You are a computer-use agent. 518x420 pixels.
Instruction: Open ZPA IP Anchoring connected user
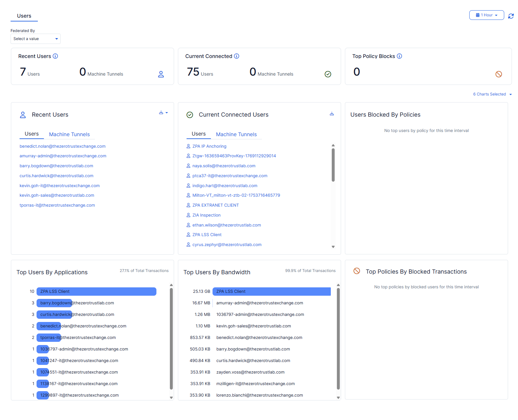pyautogui.click(x=209, y=146)
